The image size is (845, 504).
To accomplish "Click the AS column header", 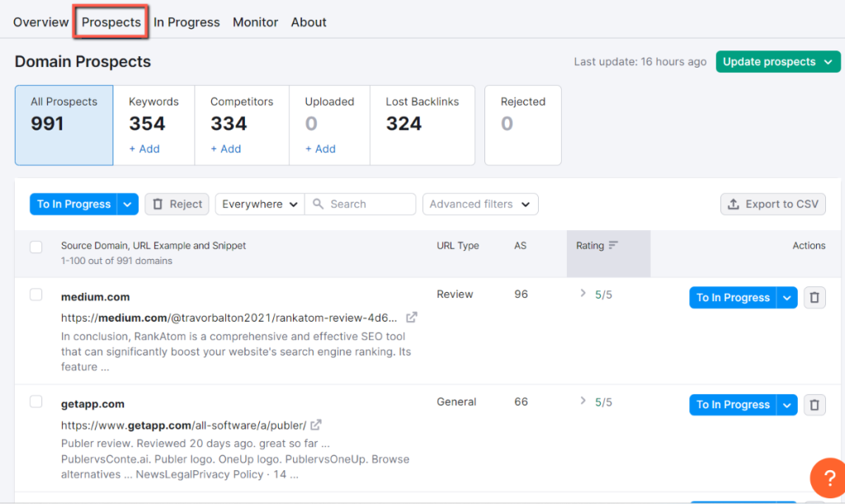I will [x=520, y=246].
